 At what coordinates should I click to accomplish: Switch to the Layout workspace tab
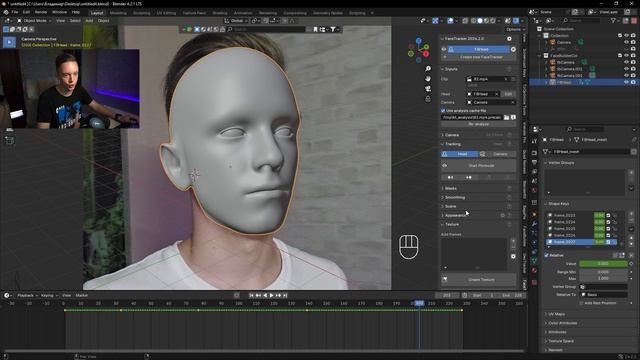pos(97,13)
